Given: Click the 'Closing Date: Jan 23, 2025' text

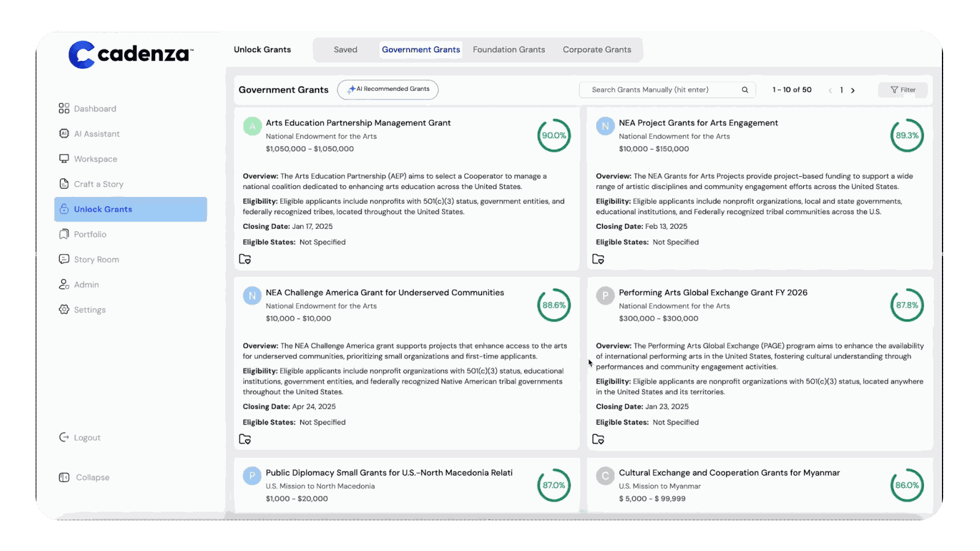Looking at the screenshot, I should tap(642, 407).
